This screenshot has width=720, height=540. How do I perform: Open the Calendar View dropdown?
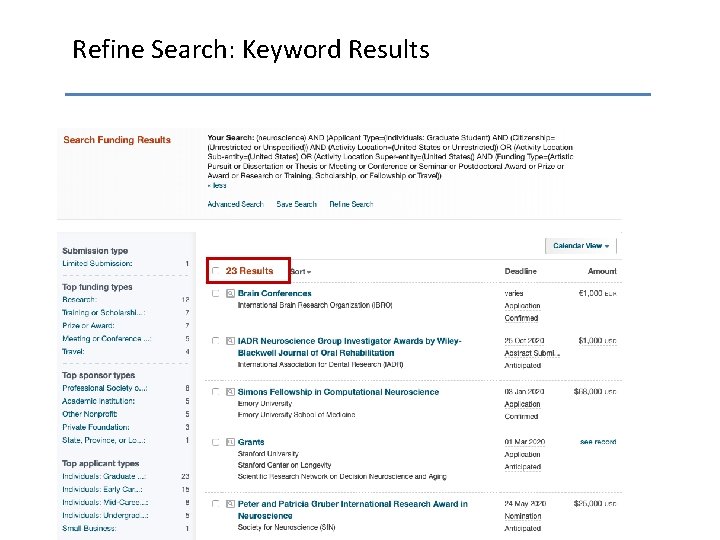(x=581, y=245)
